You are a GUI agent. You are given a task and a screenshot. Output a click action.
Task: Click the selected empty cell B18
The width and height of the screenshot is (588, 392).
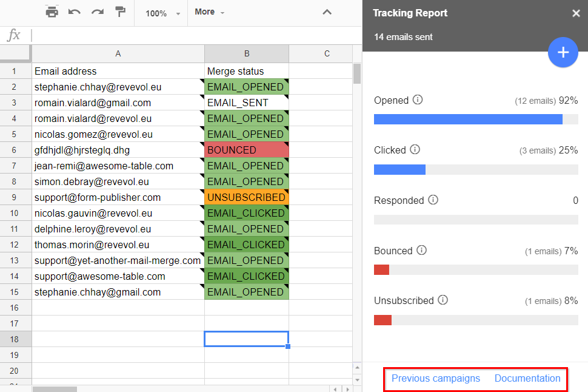[x=247, y=339]
